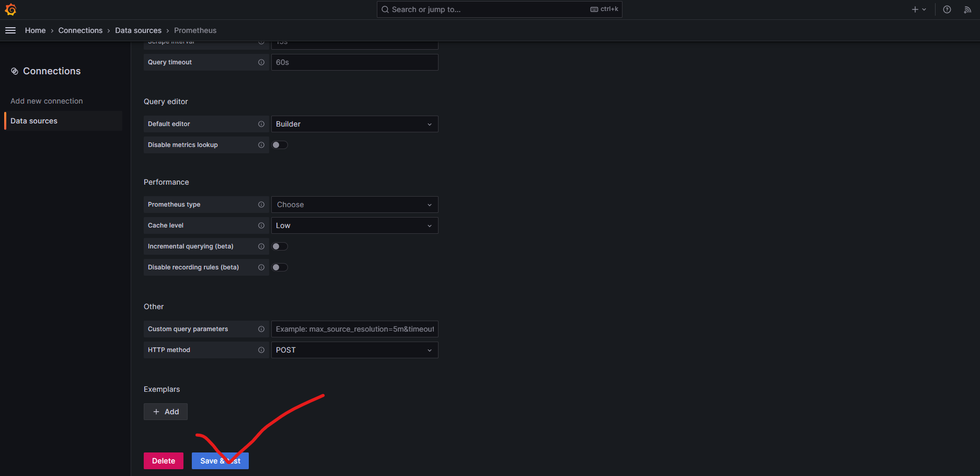Click the Custom query parameters input field
The image size is (980, 476).
point(355,329)
